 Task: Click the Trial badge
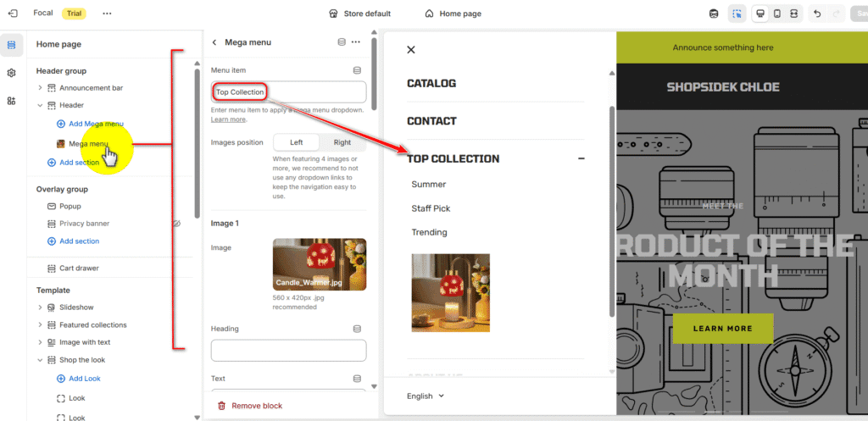(x=74, y=14)
